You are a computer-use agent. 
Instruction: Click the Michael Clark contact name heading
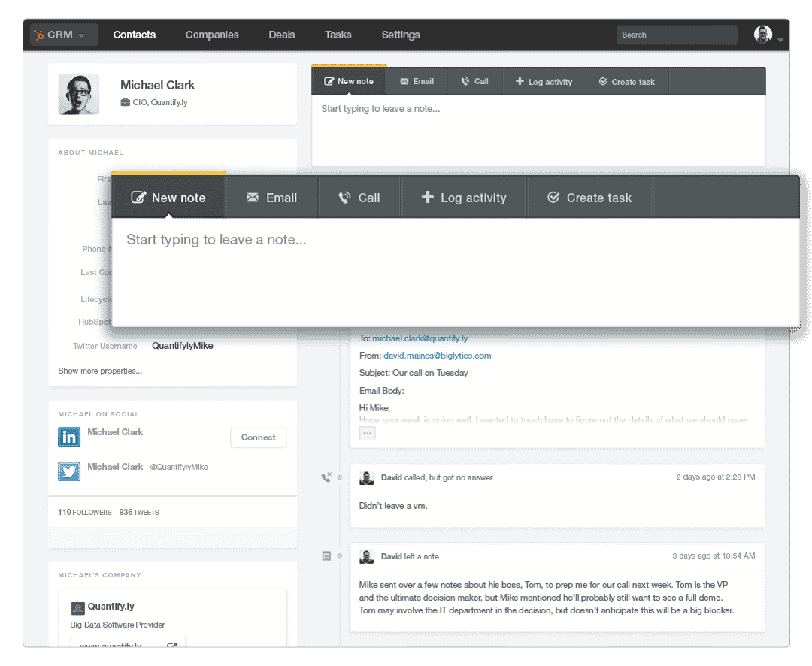pos(157,85)
